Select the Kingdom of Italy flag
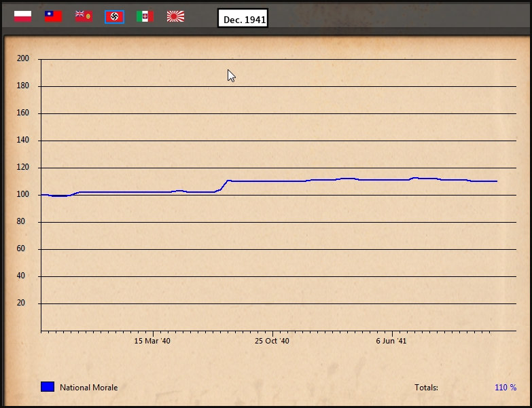 click(145, 16)
